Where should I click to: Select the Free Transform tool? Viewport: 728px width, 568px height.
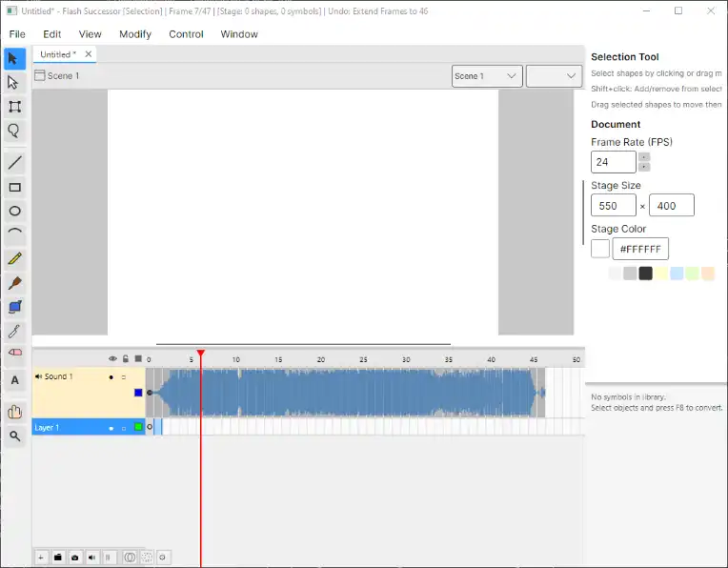(14, 107)
